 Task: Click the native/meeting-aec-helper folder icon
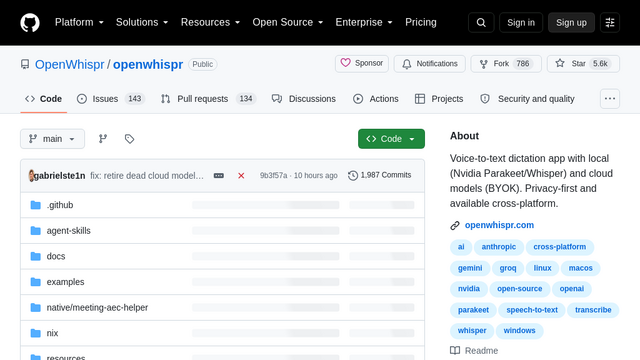tap(36, 307)
